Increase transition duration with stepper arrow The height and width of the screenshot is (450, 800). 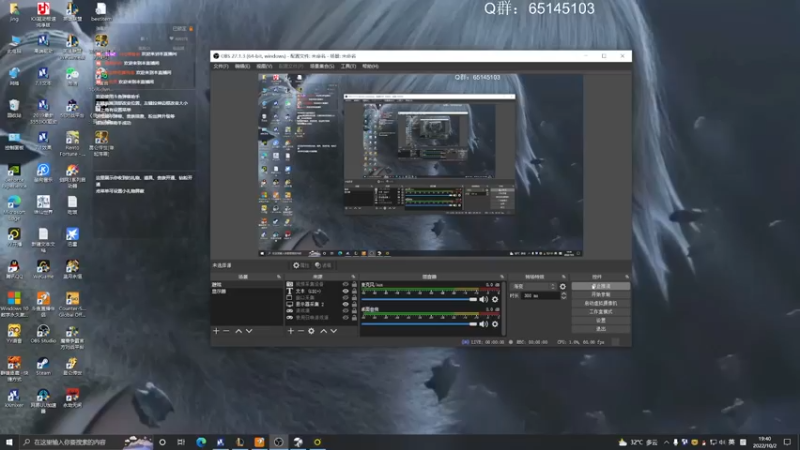point(563,294)
